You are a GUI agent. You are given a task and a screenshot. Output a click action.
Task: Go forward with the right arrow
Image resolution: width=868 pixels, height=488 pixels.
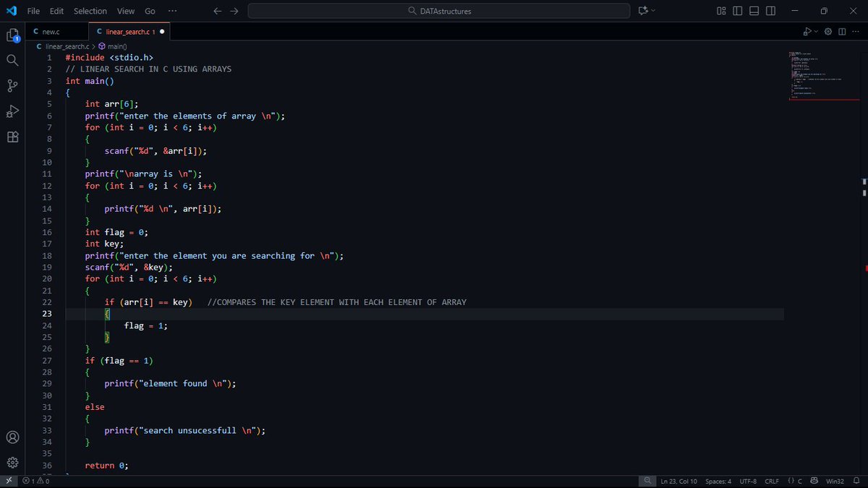click(x=234, y=11)
